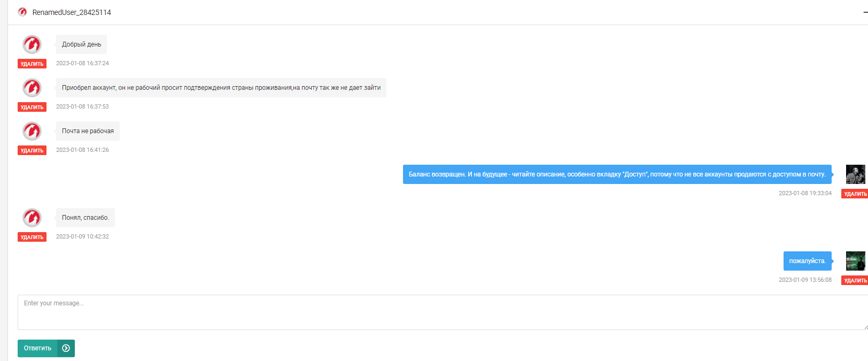Remove the 'Баланс возвращен' reply
The height and width of the screenshot is (361, 868).
pos(855,194)
